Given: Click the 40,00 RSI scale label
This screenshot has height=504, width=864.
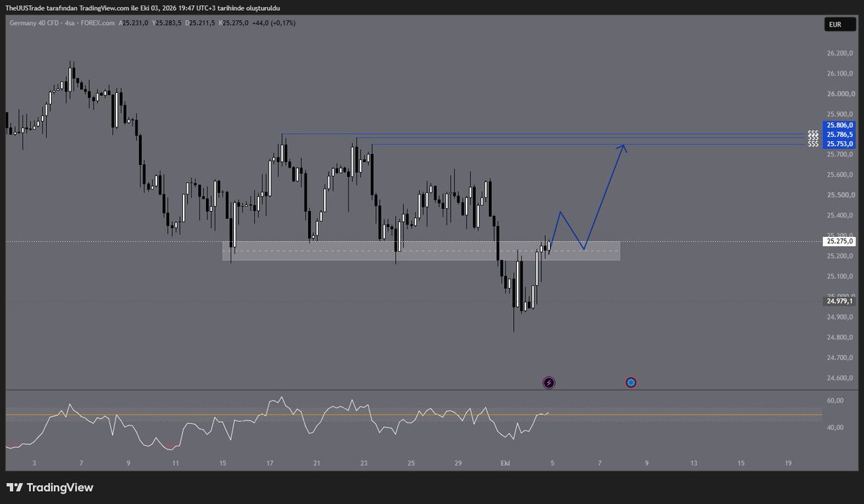Looking at the screenshot, I should click(x=835, y=428).
